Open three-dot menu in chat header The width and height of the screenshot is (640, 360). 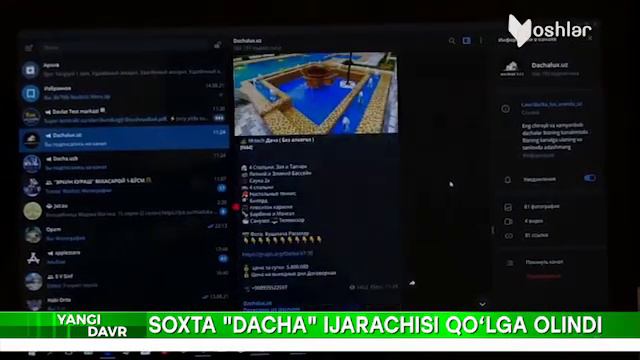(481, 40)
